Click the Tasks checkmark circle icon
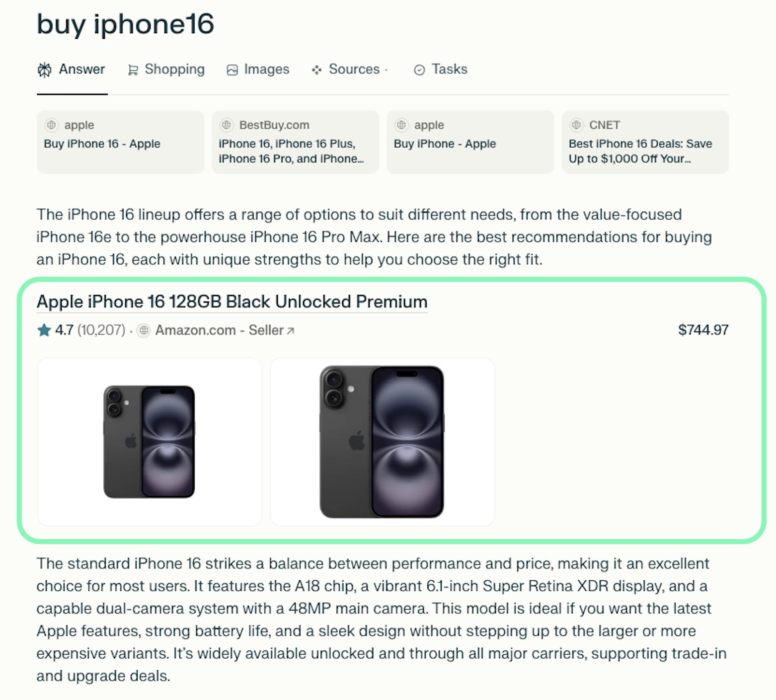Image resolution: width=776 pixels, height=700 pixels. pyautogui.click(x=419, y=70)
